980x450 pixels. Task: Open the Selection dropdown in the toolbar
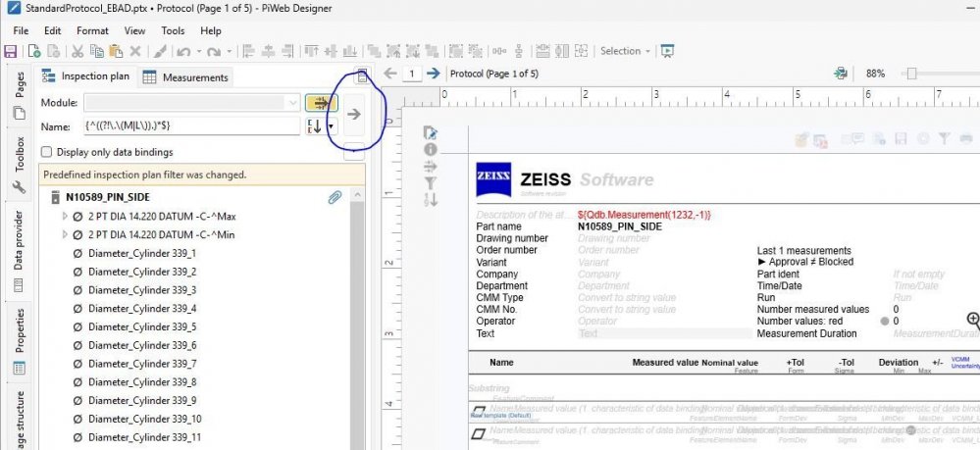[x=624, y=52]
